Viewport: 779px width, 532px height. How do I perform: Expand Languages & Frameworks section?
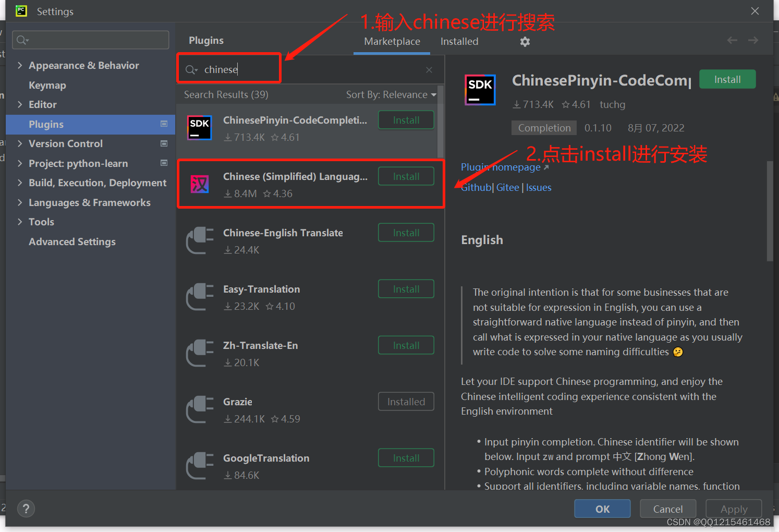pyautogui.click(x=20, y=202)
